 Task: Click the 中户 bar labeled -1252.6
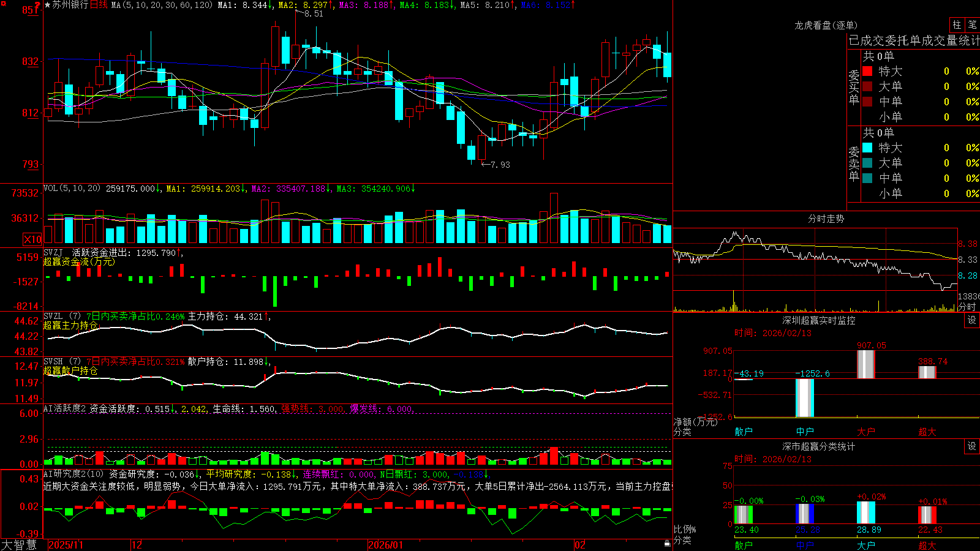tap(805, 398)
